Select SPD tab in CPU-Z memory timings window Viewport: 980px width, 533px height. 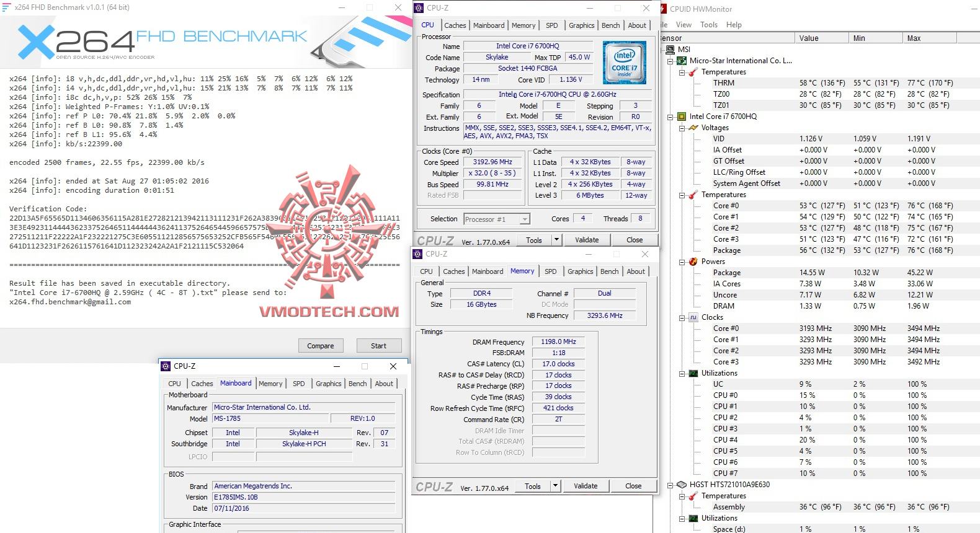coord(551,271)
